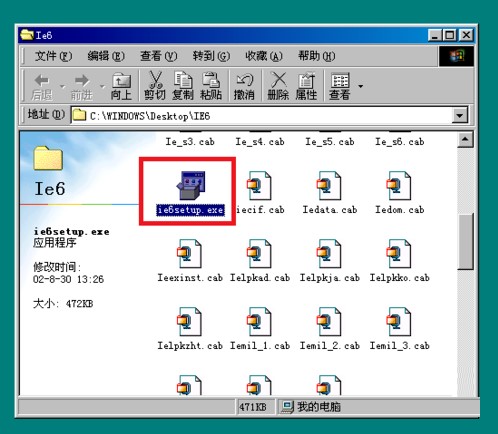Select the Iedom.cab file icon

(399, 186)
